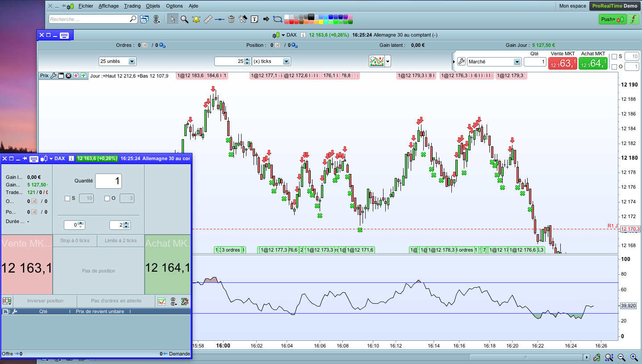Open the Affichage menu
The width and height of the screenshot is (642, 364).
(108, 6)
